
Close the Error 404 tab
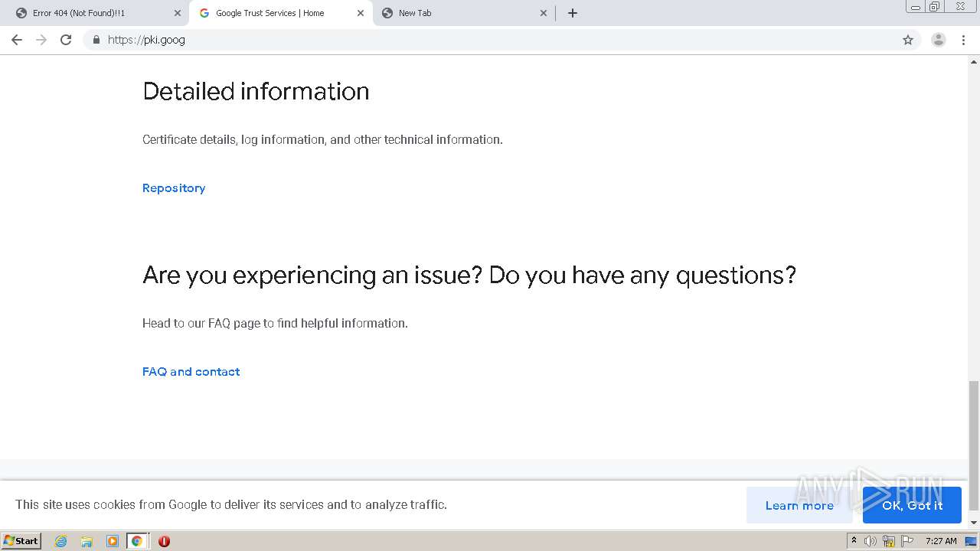[177, 13]
